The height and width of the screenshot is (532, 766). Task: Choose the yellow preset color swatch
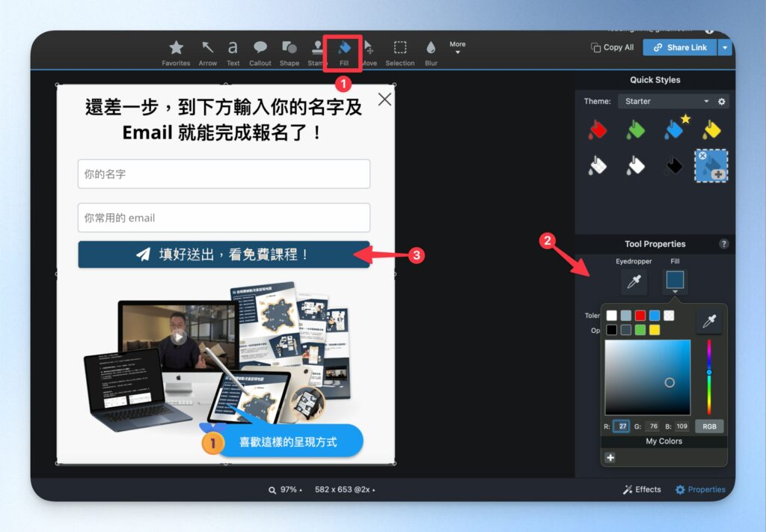pyautogui.click(x=655, y=330)
